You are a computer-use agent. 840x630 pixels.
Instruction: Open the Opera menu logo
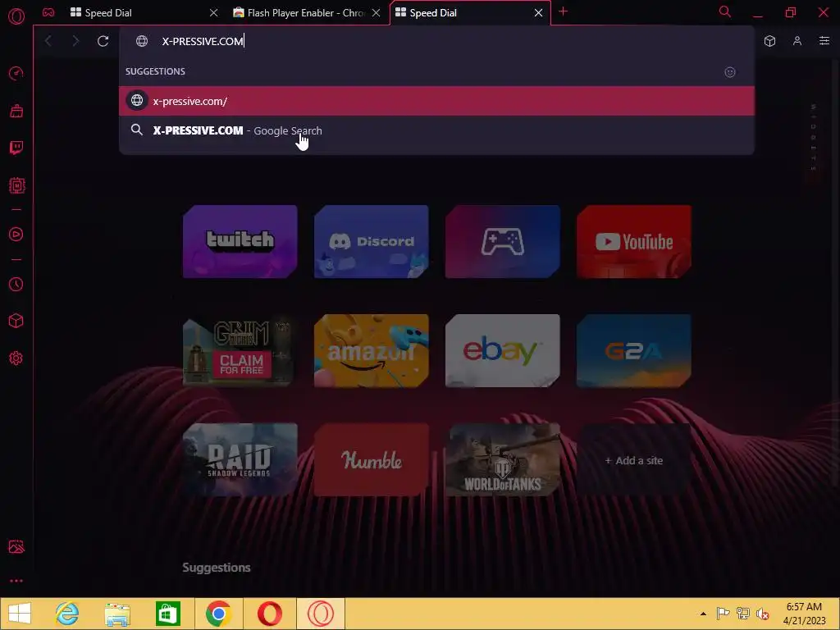[16, 16]
